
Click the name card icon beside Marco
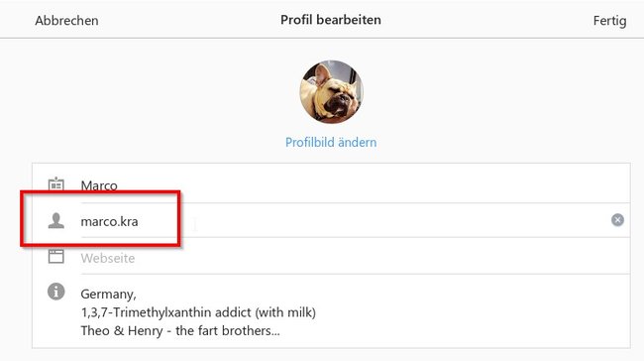pyautogui.click(x=55, y=184)
